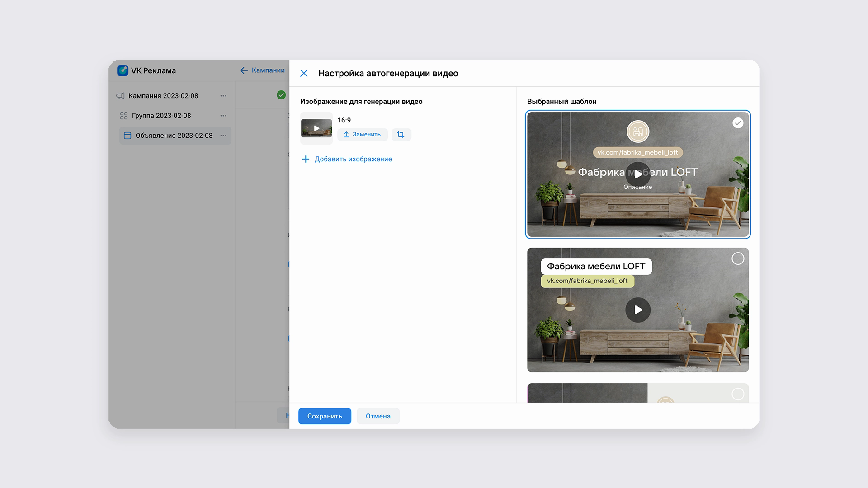Play the second template video preview
This screenshot has width=868, height=488.
pos(638,310)
